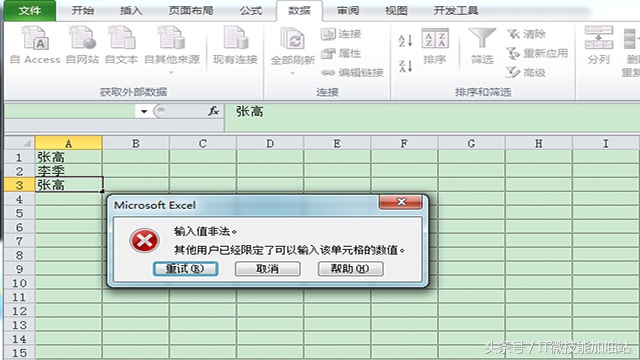Select row 1 header
The width and height of the screenshot is (640, 360).
(19, 157)
